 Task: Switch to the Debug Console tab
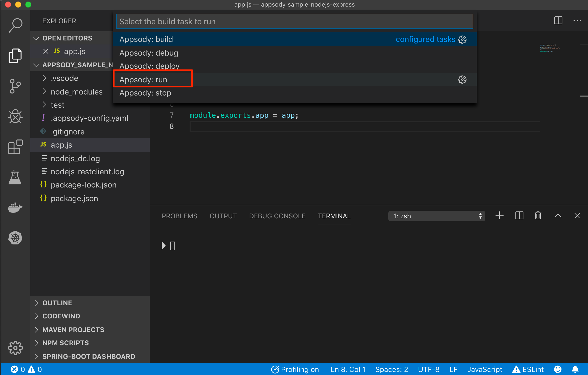pyautogui.click(x=277, y=216)
